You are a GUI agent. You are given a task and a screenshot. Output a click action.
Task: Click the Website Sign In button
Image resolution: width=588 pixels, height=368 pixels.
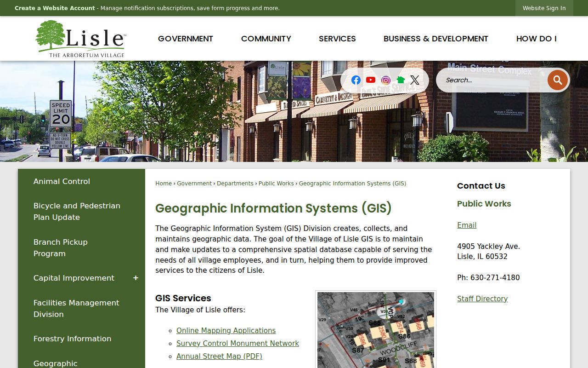(x=544, y=8)
